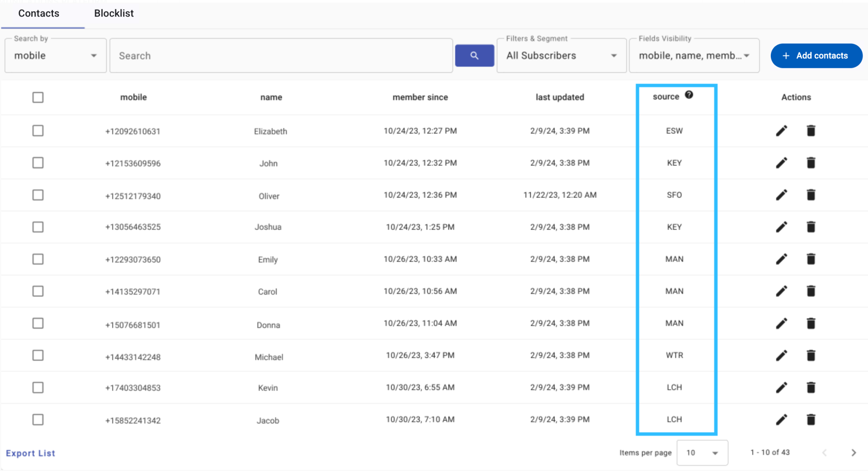Open the Filters & Segment dropdown

coord(561,56)
